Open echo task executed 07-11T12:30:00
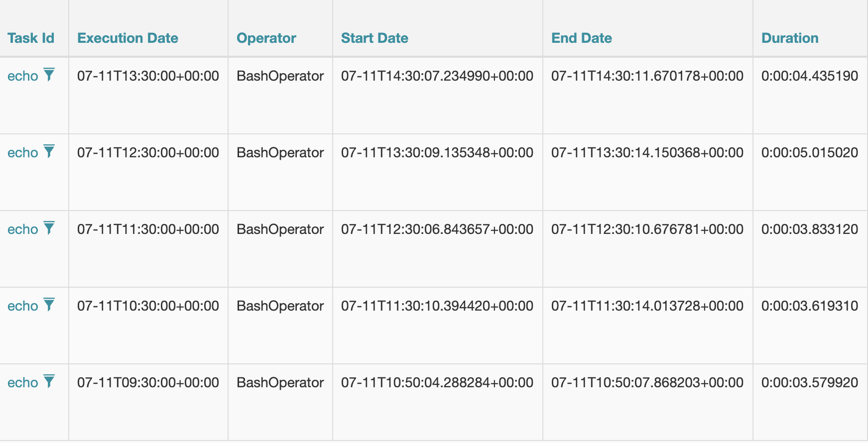This screenshot has height=443, width=868. coord(23,153)
